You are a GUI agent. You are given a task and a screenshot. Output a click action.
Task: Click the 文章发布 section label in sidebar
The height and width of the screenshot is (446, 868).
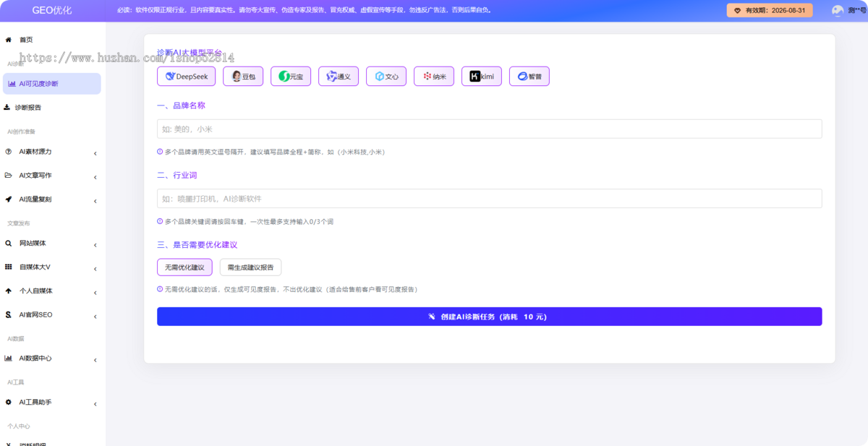pyautogui.click(x=19, y=223)
